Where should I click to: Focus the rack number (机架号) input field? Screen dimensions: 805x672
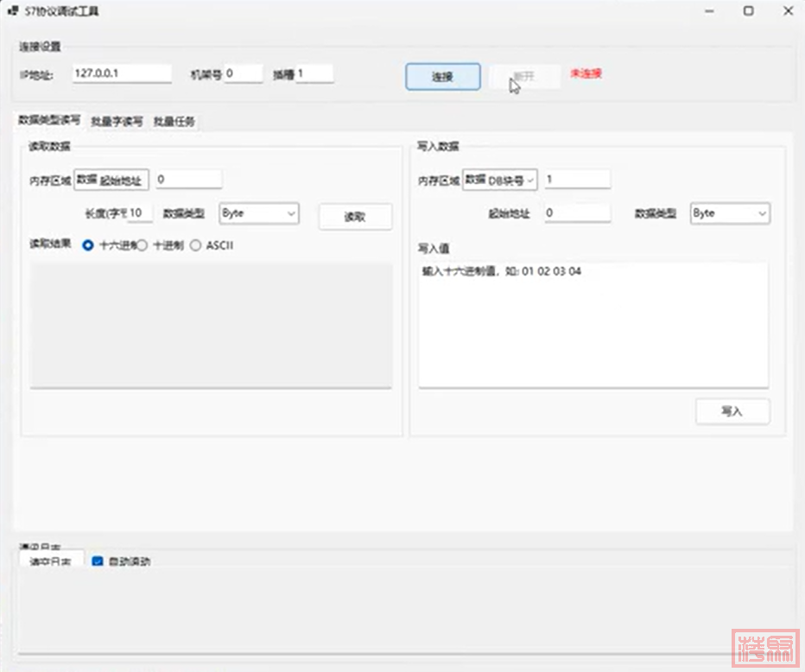click(243, 74)
